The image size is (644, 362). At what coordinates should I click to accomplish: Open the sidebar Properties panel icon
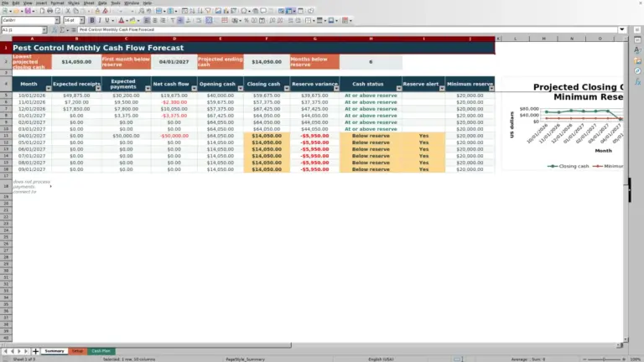tap(637, 40)
